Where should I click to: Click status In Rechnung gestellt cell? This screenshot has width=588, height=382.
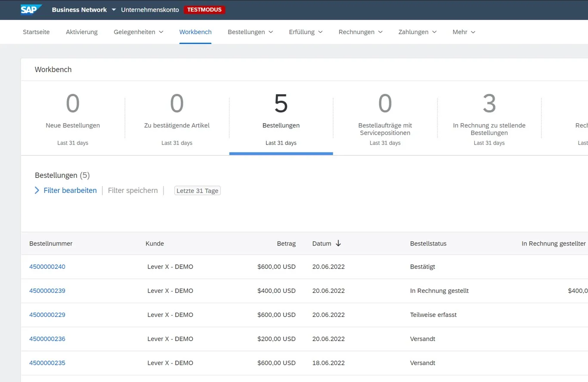tap(439, 291)
